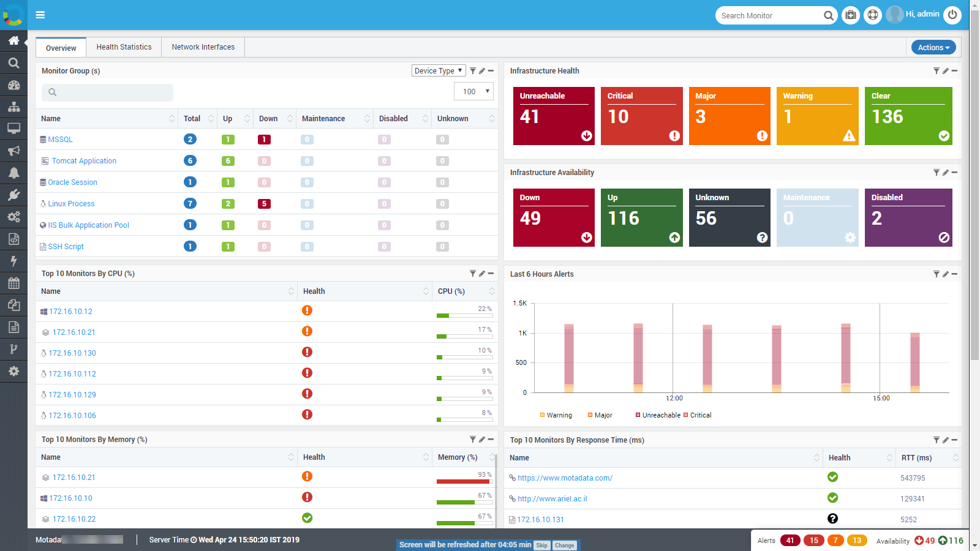Open the Disabled 2 availability tile
Image resolution: width=980 pixels, height=551 pixels.
pyautogui.click(x=908, y=218)
